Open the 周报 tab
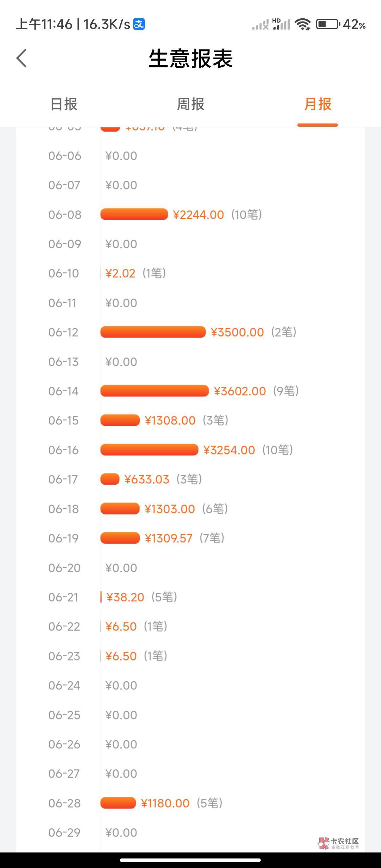This screenshot has width=381, height=868. point(190,104)
